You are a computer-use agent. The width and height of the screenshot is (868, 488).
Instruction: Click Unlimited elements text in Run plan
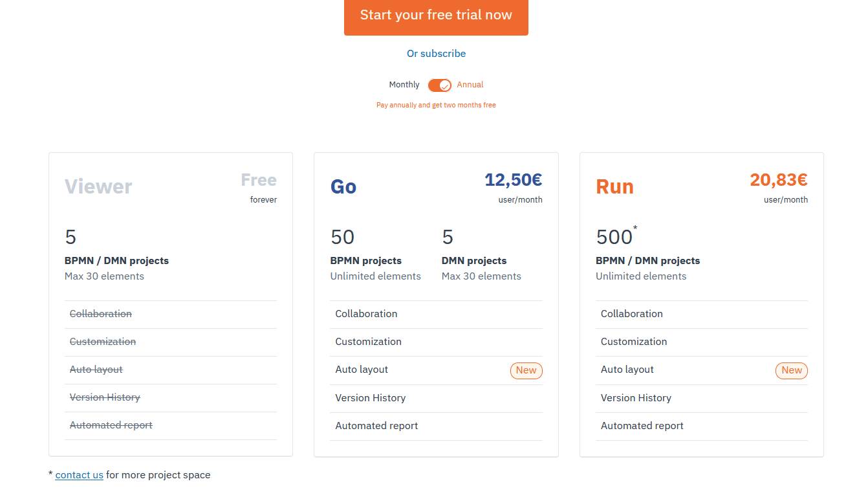[641, 276]
